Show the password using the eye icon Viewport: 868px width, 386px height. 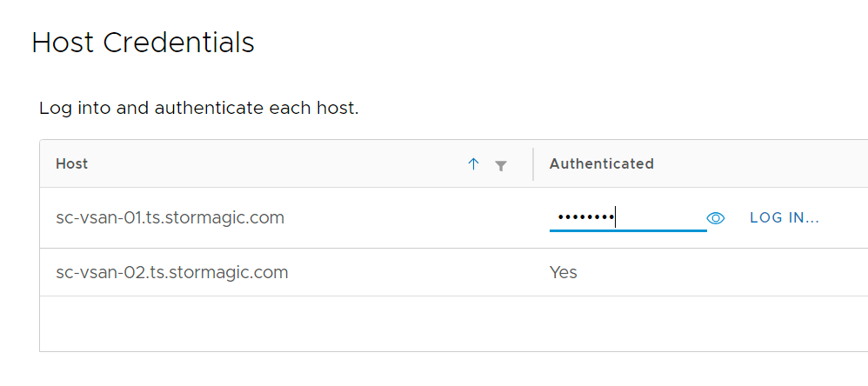pyautogui.click(x=716, y=218)
